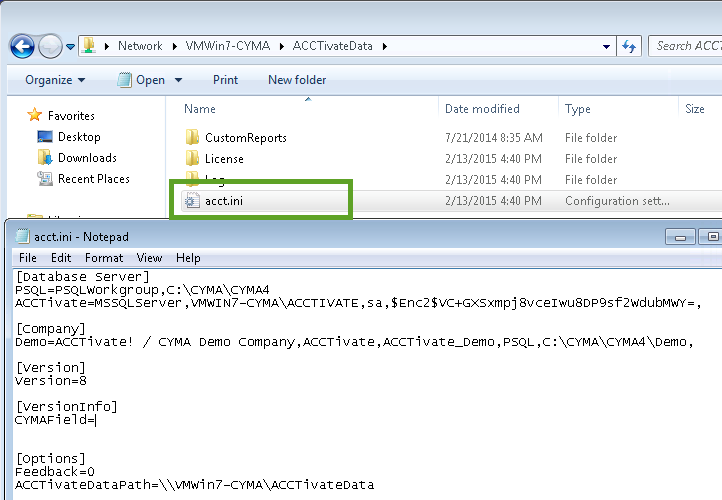The width and height of the screenshot is (722, 500).
Task: Click the Open toolbar button
Action: coord(141,80)
